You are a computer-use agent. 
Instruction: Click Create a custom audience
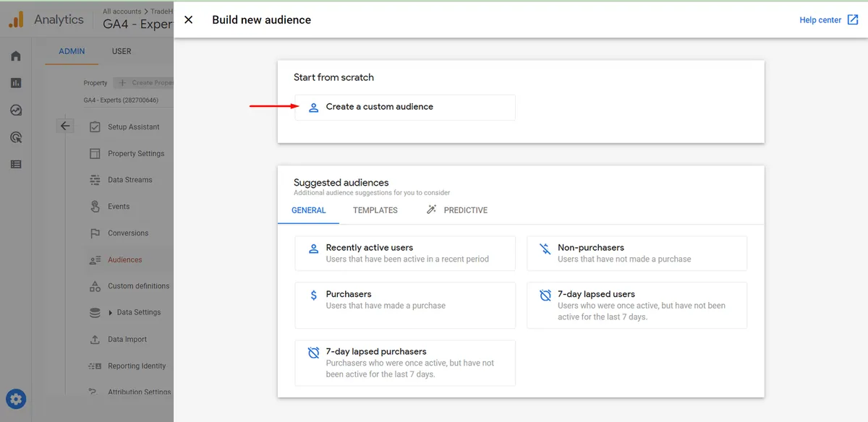pyautogui.click(x=405, y=107)
